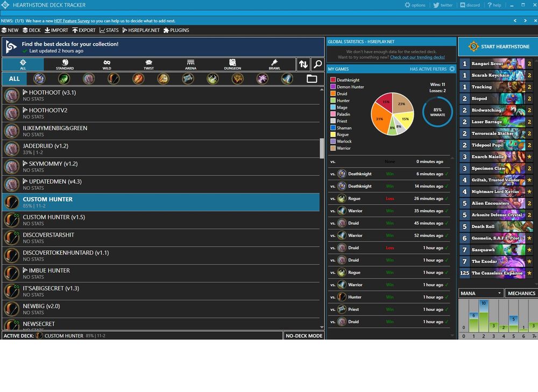Open the Priest game row
The image size is (538, 392).
[x=389, y=309]
